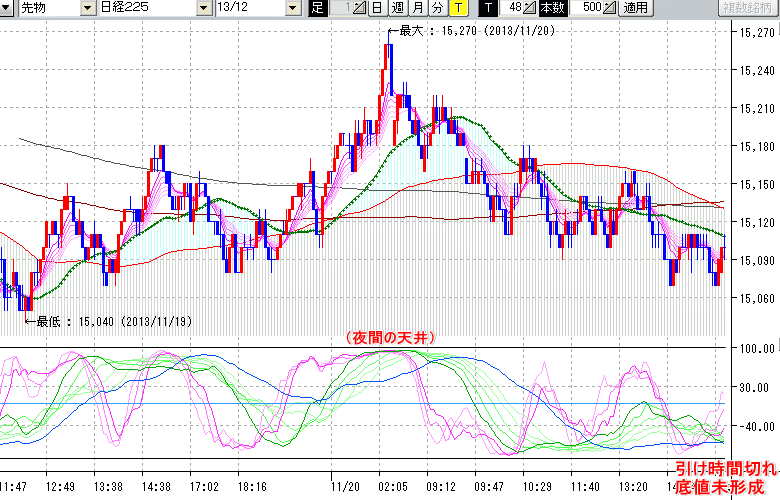Toggle the yellow T tick button
Screen dimensions: 780x500
457,9
